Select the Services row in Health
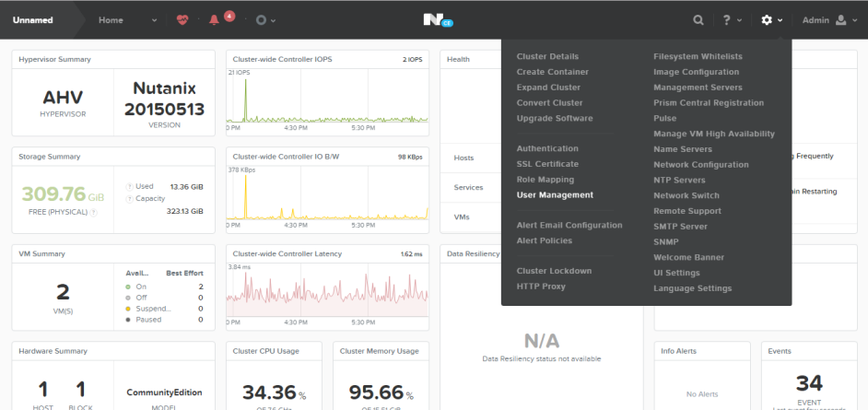Image resolution: width=868 pixels, height=410 pixels. (x=471, y=188)
